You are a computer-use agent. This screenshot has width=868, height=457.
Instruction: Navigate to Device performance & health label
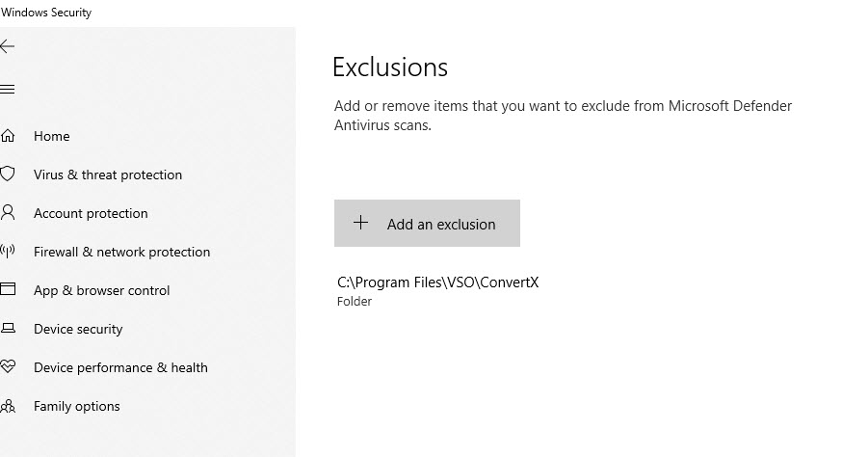(120, 367)
